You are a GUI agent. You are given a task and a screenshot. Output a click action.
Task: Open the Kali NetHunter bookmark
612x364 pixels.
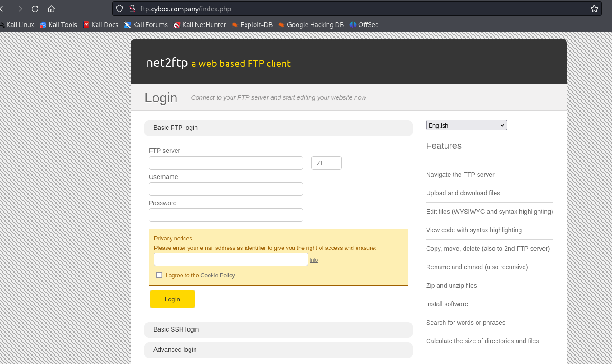point(200,25)
